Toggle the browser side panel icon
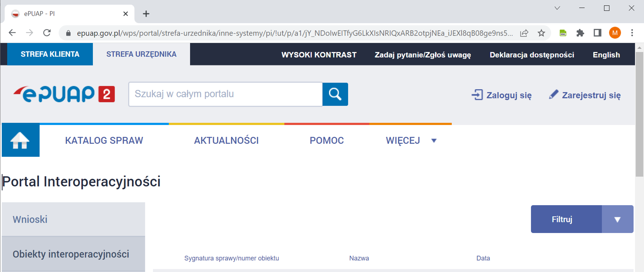Image resolution: width=644 pixels, height=272 pixels. 597,33
